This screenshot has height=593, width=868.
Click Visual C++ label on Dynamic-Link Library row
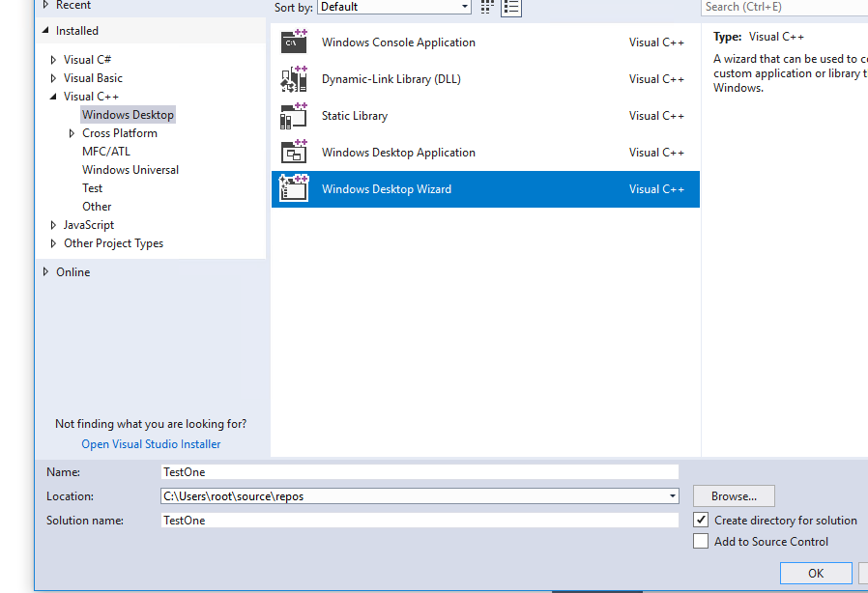[x=656, y=79]
